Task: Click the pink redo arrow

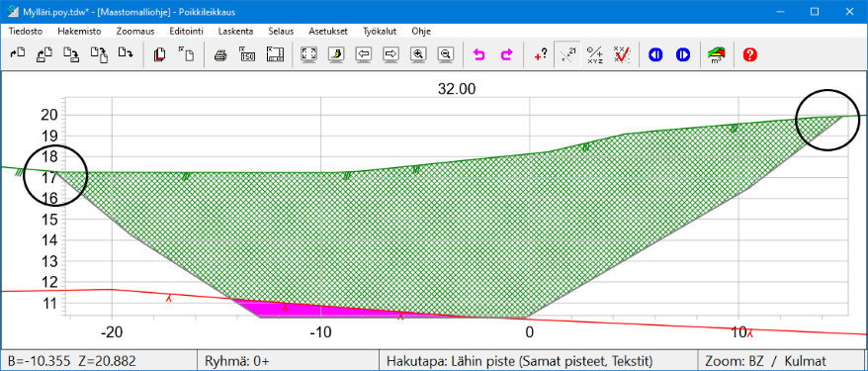Action: click(506, 54)
